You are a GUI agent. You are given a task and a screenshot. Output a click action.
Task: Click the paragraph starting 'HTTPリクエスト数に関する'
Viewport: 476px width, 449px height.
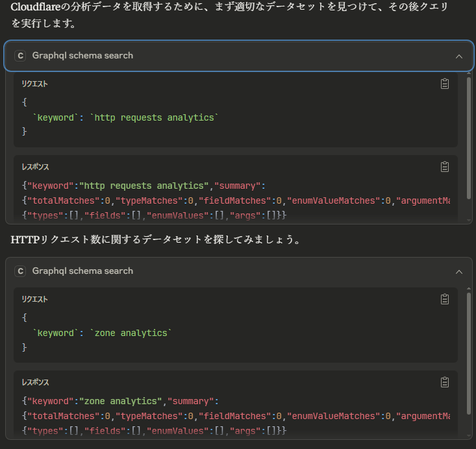pos(155,240)
